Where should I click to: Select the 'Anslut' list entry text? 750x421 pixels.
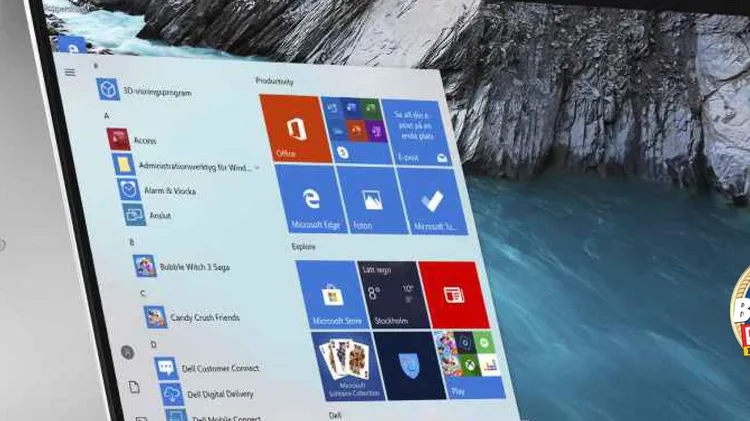(160, 216)
